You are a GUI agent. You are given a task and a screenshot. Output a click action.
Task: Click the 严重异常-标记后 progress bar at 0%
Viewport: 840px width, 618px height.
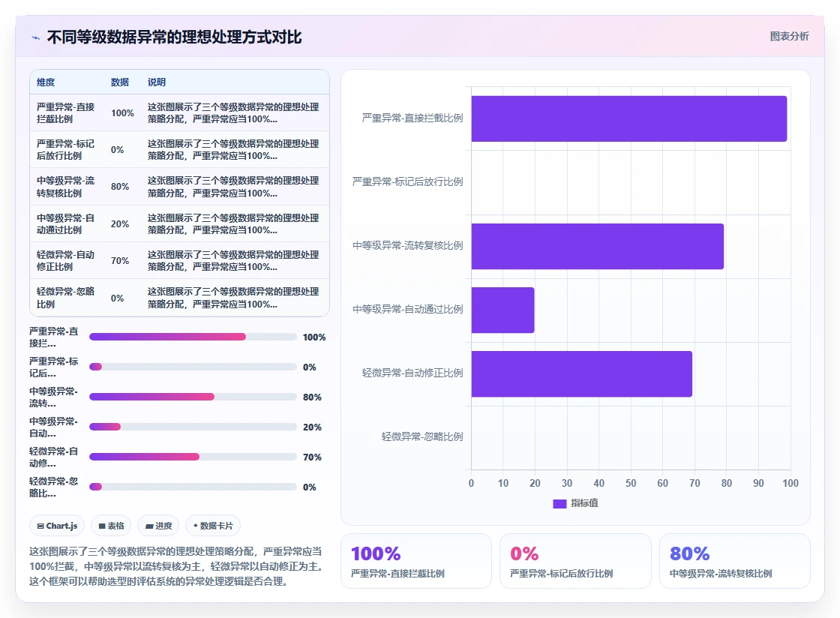tap(193, 367)
